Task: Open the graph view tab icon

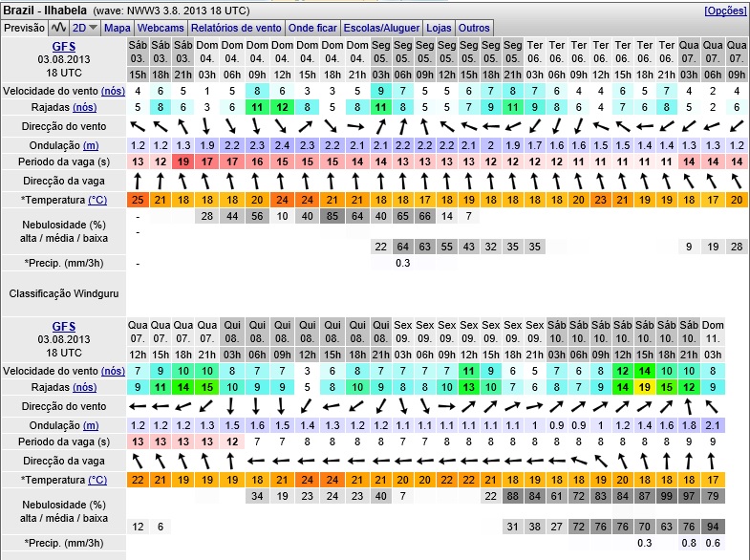Action: 59,28
